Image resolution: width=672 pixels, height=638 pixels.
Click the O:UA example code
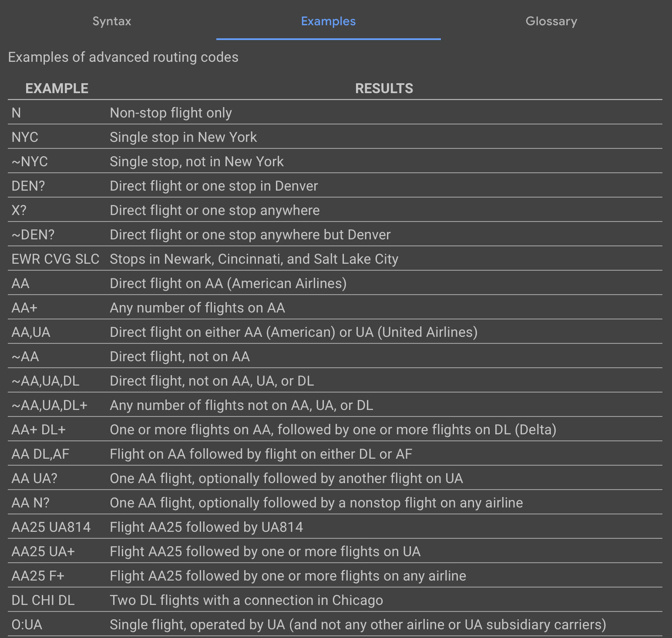coord(27,625)
